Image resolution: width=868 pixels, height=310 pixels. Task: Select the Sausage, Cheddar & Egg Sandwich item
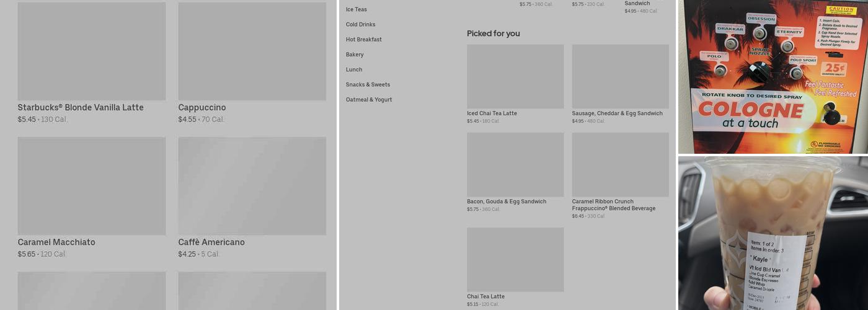click(x=620, y=76)
